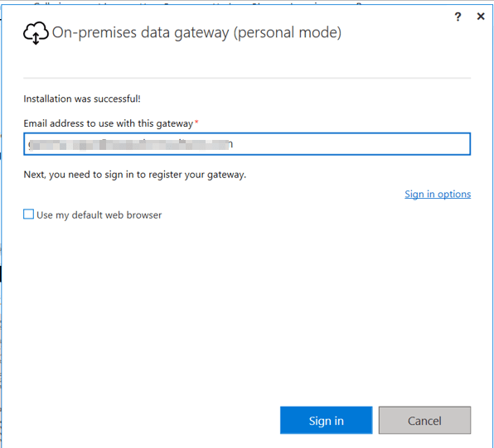
Task: Open help via the question mark icon
Action: tap(458, 17)
